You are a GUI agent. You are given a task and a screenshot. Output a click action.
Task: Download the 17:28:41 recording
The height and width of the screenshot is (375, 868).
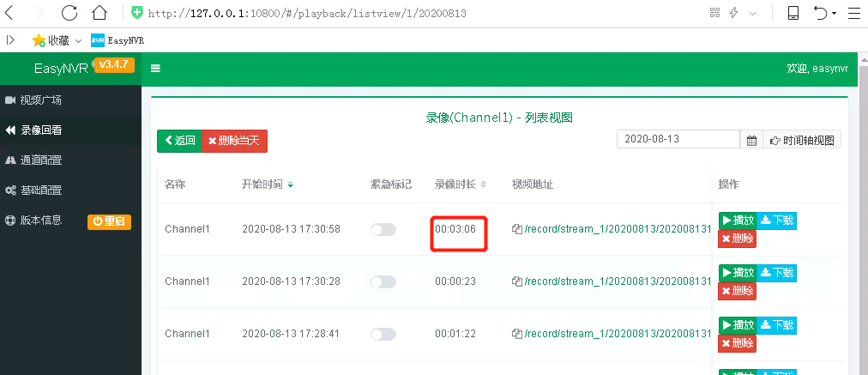(777, 325)
